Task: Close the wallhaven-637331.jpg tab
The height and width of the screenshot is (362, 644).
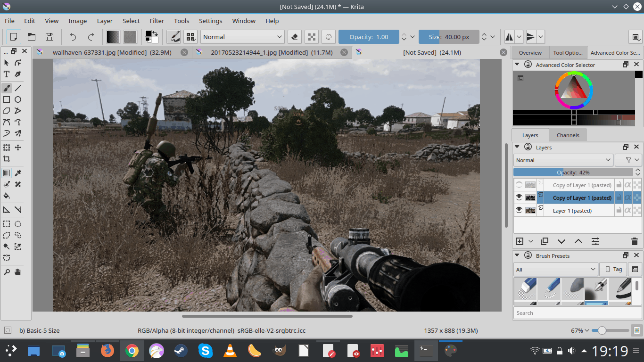Action: tap(184, 52)
